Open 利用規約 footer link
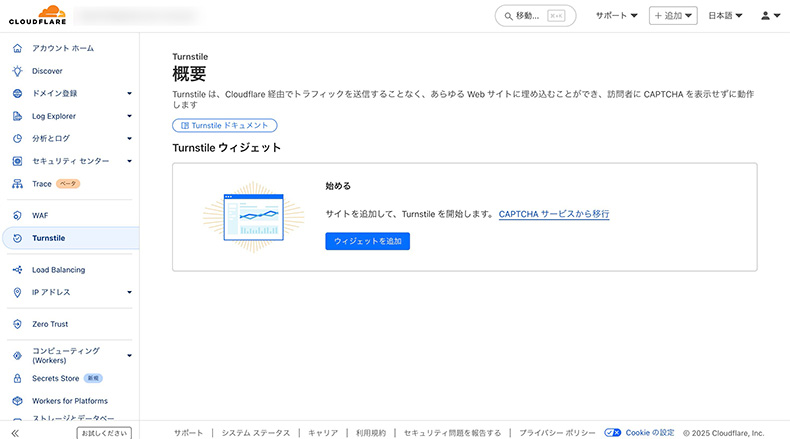Image resolution: width=790 pixels, height=439 pixels. (371, 432)
